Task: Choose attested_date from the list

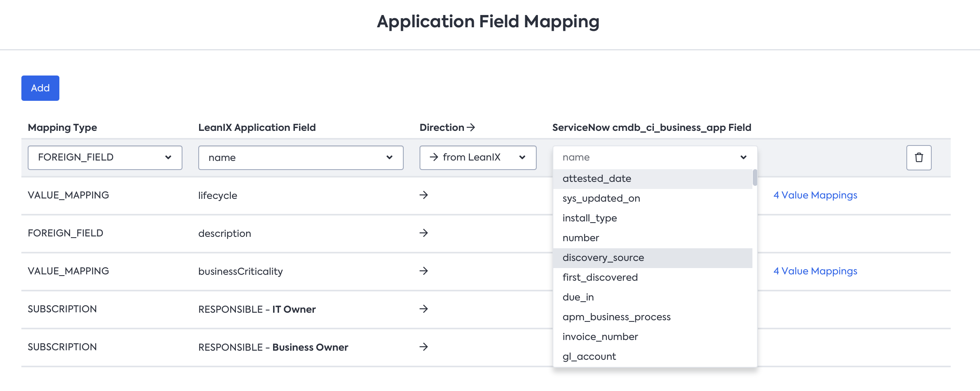Action: (653, 179)
